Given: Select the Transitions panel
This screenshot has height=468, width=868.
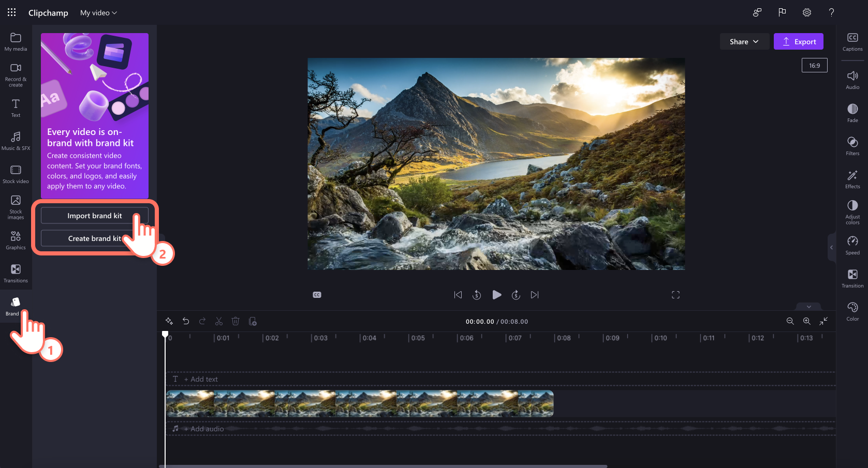Looking at the screenshot, I should pyautogui.click(x=16, y=273).
